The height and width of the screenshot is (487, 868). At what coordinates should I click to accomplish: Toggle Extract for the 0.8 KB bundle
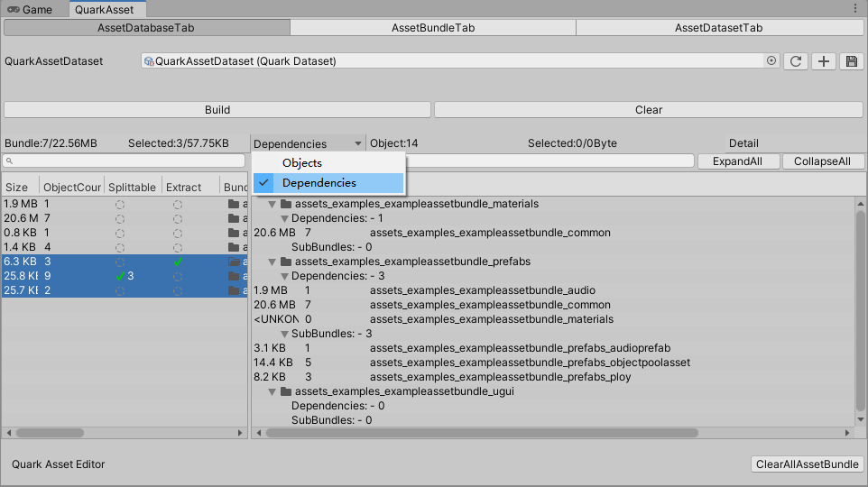177,233
